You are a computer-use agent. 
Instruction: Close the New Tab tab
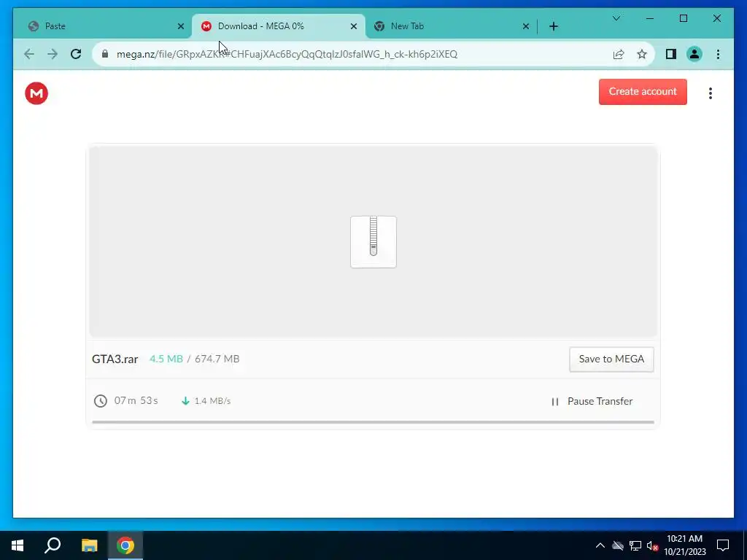526,26
